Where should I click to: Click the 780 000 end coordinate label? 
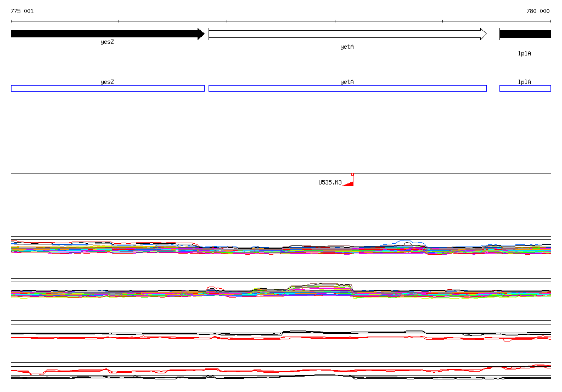(x=538, y=11)
